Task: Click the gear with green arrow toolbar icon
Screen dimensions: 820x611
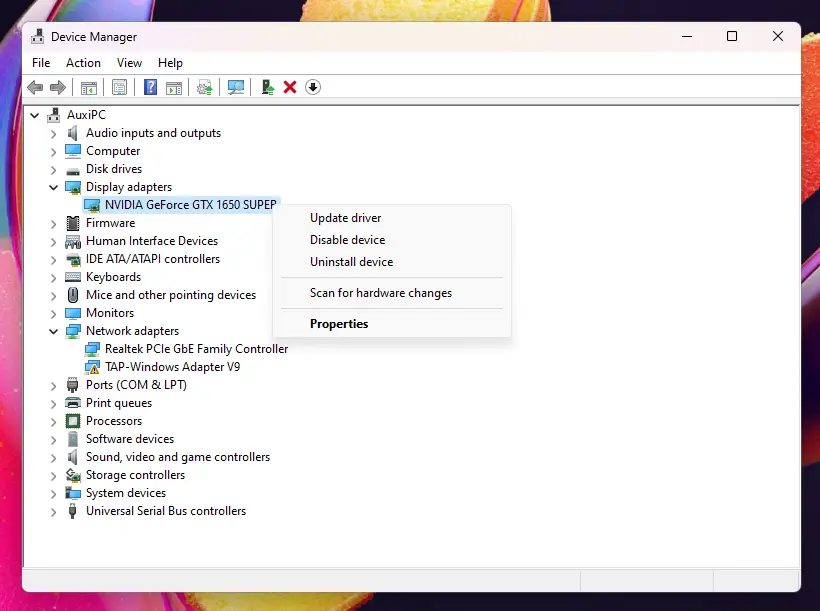Action: point(204,87)
